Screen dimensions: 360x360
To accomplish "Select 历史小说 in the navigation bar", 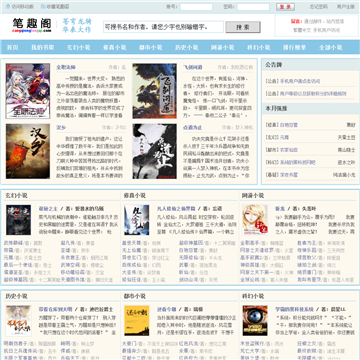I will 187,47.
